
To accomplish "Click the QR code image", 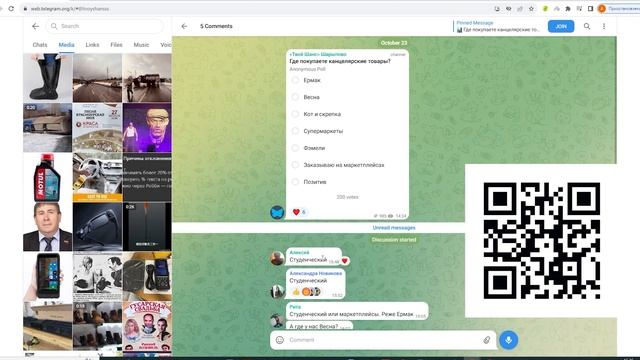I will click(542, 240).
